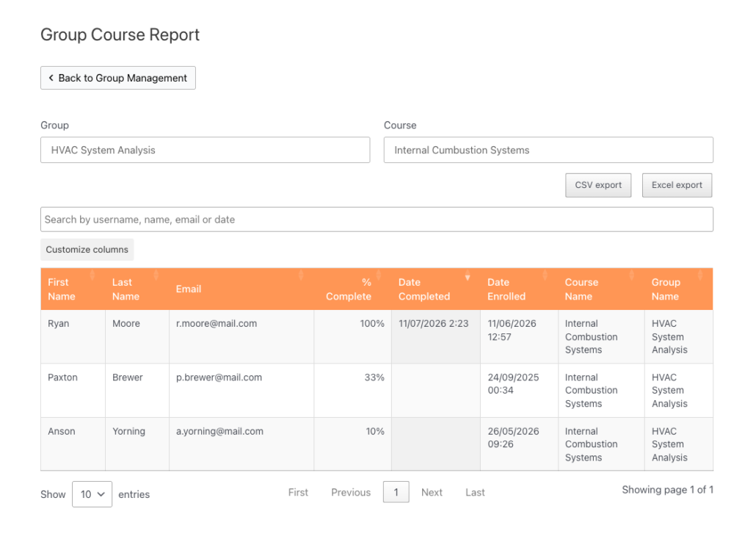Click the 33% completion value
Screen dimensions: 756x539
[374, 377]
